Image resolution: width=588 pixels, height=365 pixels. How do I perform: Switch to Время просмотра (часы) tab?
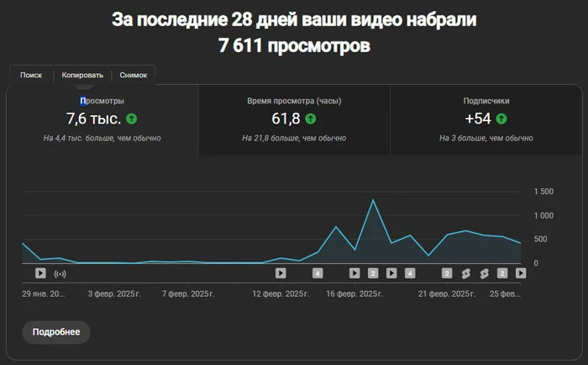[x=294, y=119]
